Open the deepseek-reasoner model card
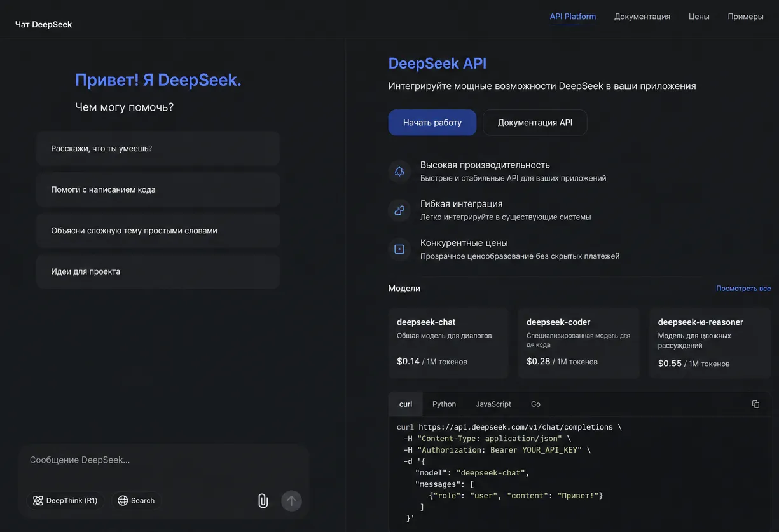Image resolution: width=779 pixels, height=532 pixels. tap(710, 343)
